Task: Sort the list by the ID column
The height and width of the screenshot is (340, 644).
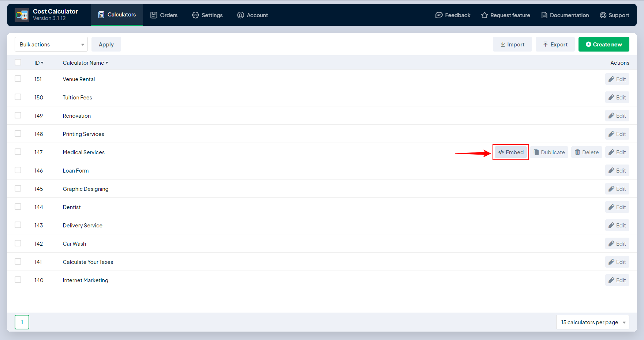Action: (39, 63)
